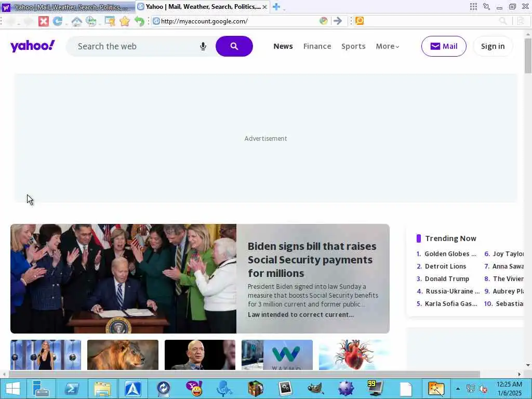This screenshot has height=399, width=532.
Task: Click the Go arrow beside the address bar
Action: [x=338, y=21]
